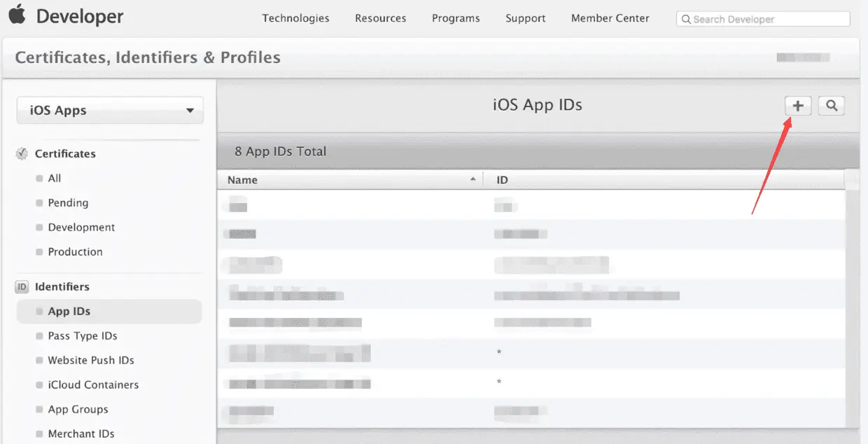This screenshot has height=444, width=868.
Task: Open the Support menu
Action: click(x=525, y=18)
